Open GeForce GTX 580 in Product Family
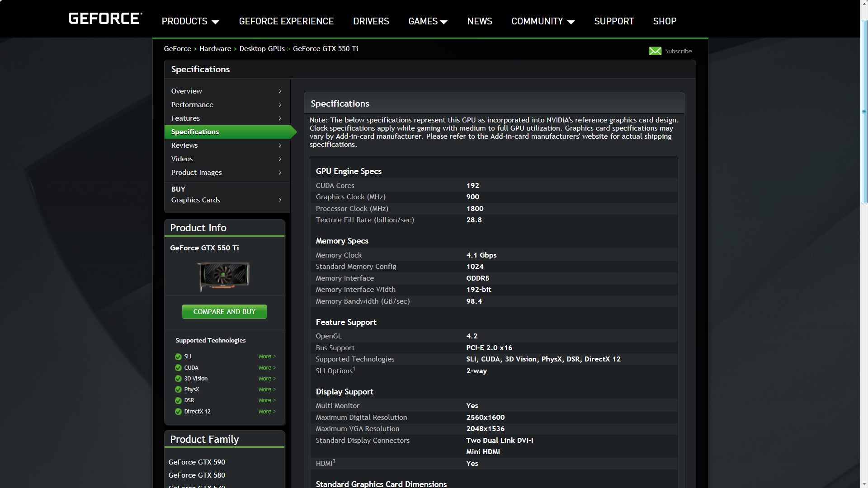868x488 pixels. point(197,475)
